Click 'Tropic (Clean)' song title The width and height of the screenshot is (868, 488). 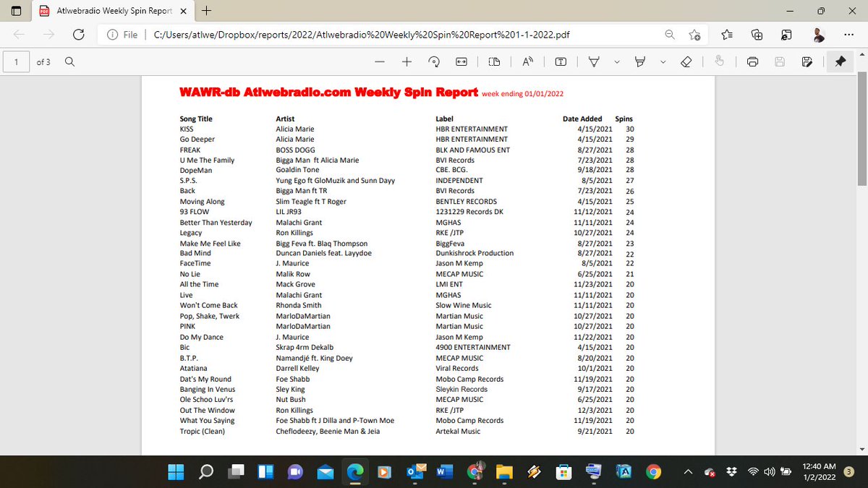[x=203, y=432]
